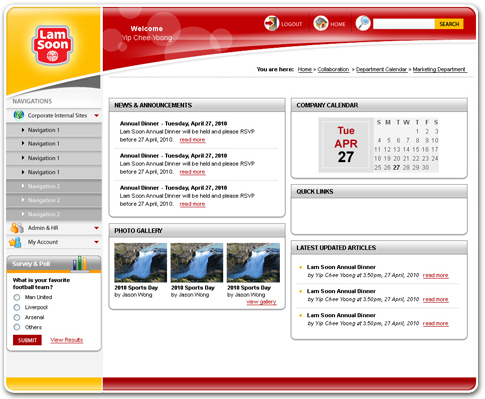The image size is (485, 399).
Task: Expand the second Navigation 1 item
Action: tap(54, 144)
